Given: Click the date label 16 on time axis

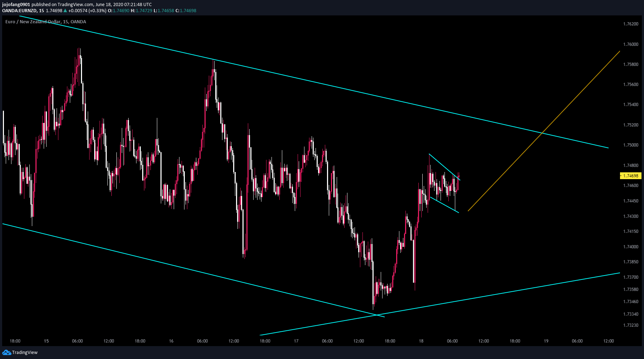Looking at the screenshot, I should [x=171, y=341].
